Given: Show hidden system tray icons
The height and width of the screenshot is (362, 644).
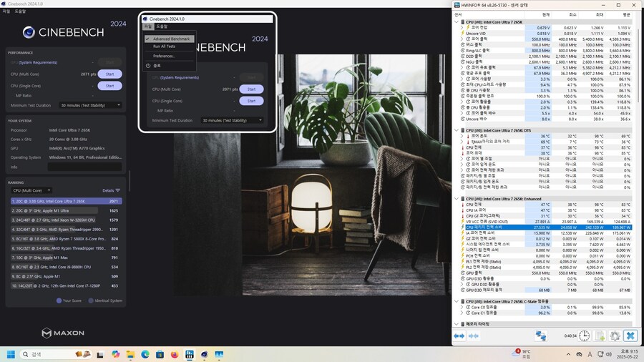Looking at the screenshot, I should [568, 354].
